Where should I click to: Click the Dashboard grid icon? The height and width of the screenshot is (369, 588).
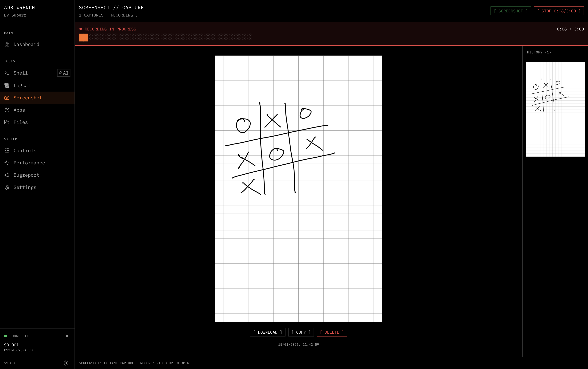tap(7, 44)
